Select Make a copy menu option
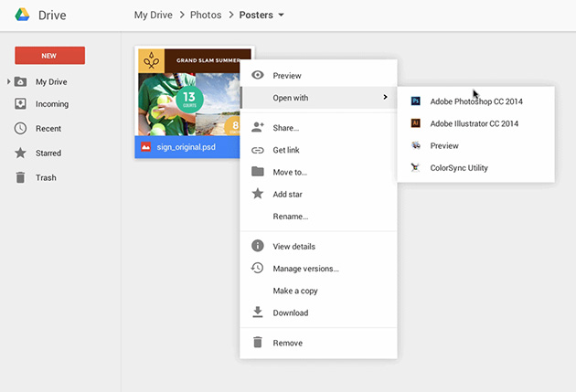Viewport: 576px width, 392px height. (296, 291)
